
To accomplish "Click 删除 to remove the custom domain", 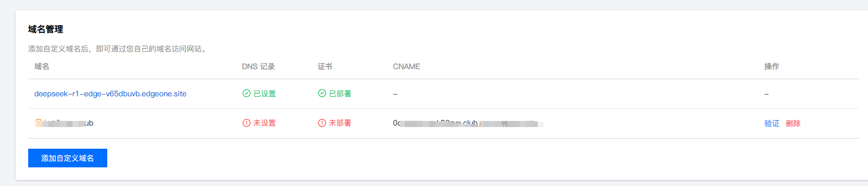I will (x=793, y=123).
